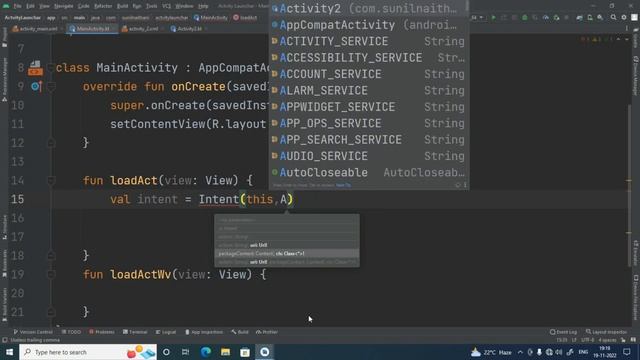Collapse the loadAct function fold marker
The width and height of the screenshot is (640, 360).
click(51, 180)
